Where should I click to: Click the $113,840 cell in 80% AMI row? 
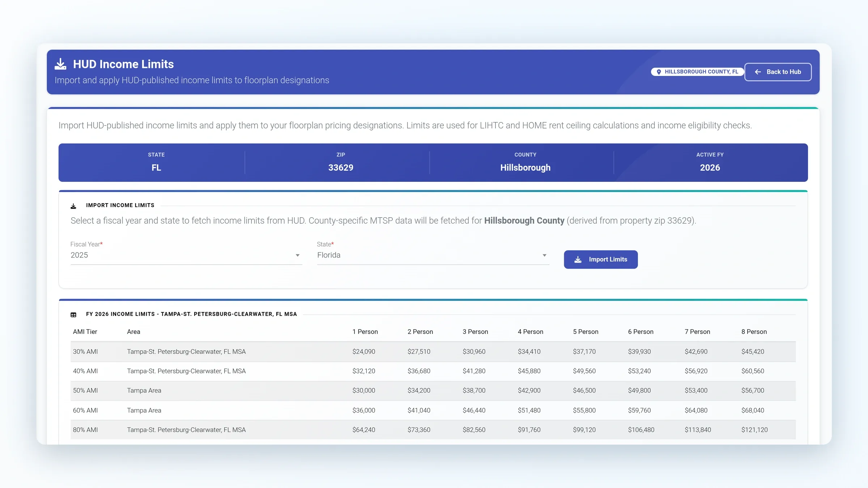point(698,430)
